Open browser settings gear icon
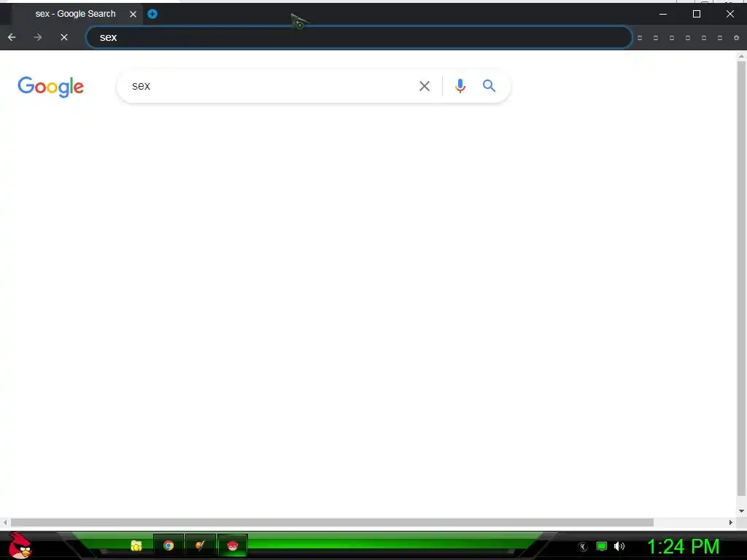 pyautogui.click(x=736, y=38)
